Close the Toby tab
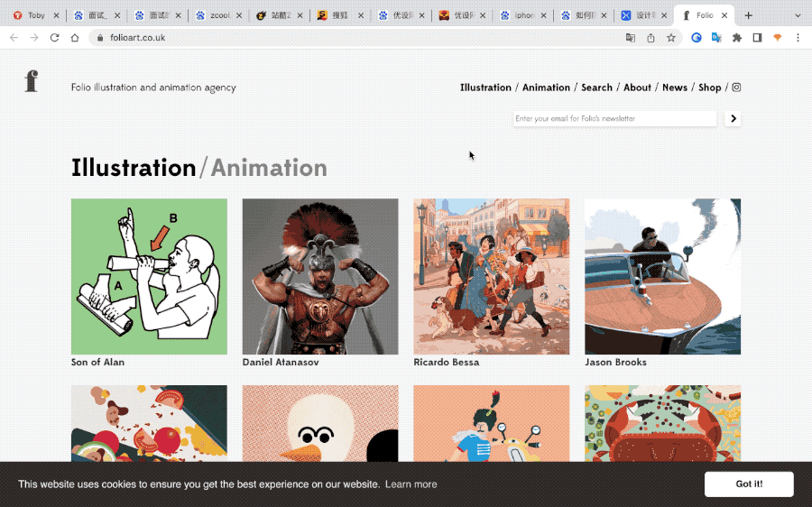This screenshot has height=507, width=812. pos(57,15)
